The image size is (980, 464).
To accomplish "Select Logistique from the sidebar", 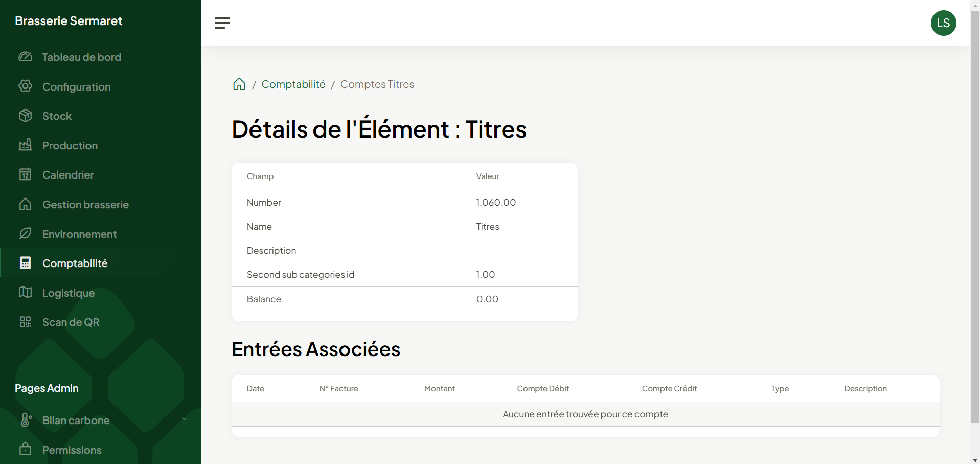I will pos(69,293).
